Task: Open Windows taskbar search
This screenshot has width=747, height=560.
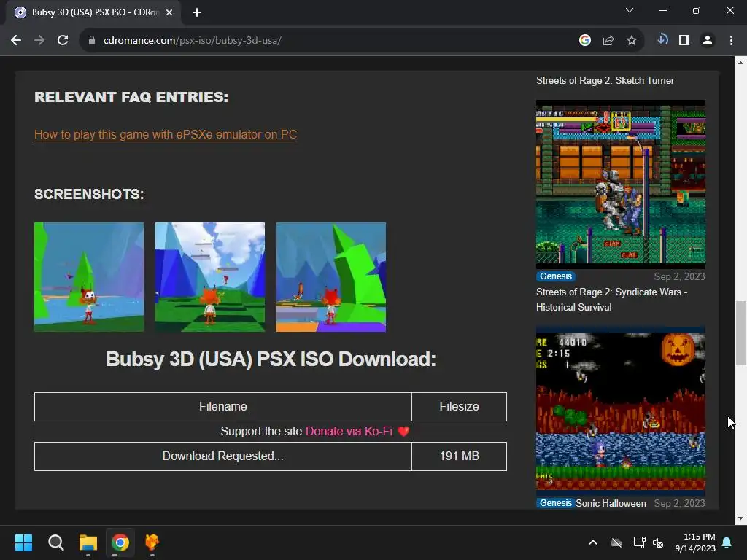Action: pyautogui.click(x=55, y=542)
